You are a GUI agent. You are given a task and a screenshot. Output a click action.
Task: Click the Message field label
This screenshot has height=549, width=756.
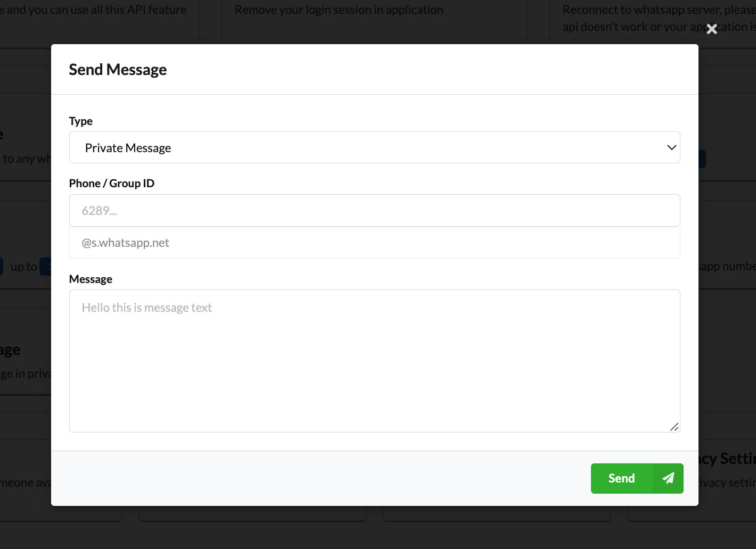point(91,279)
